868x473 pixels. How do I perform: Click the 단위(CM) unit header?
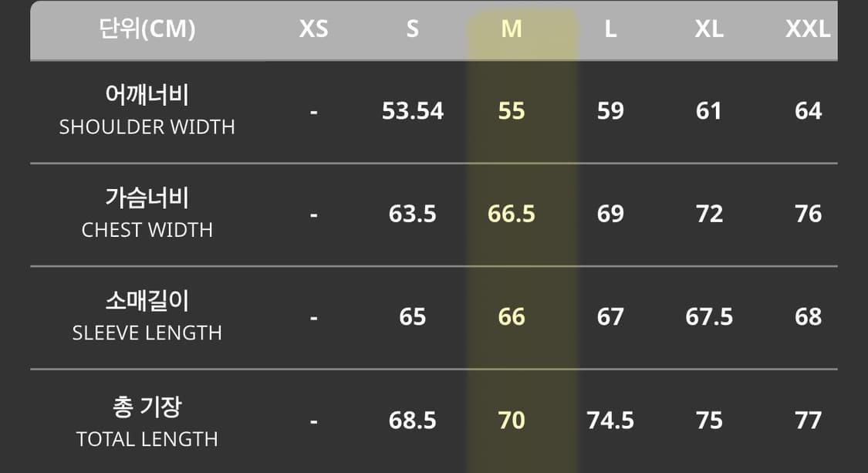(147, 29)
